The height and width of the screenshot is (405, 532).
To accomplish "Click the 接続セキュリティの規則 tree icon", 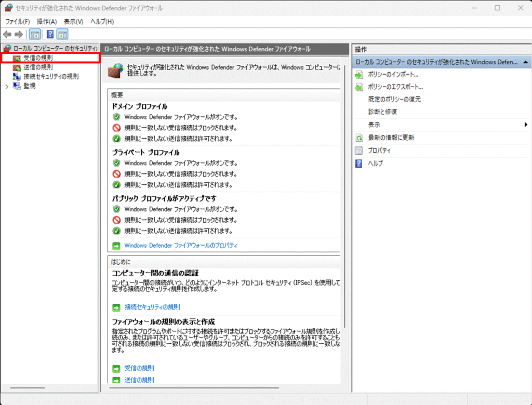I will 17,77.
